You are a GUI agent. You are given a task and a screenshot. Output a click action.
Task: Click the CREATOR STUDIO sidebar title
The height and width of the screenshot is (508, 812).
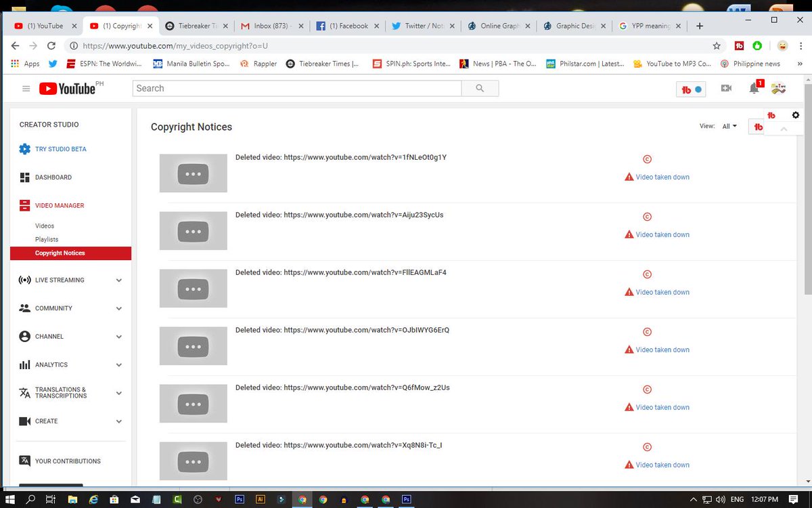pyautogui.click(x=49, y=125)
